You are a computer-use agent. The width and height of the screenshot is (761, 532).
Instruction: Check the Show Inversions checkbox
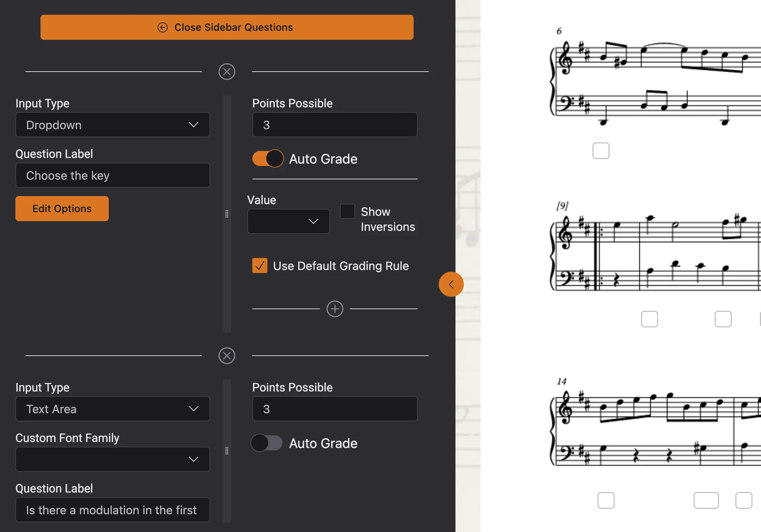point(347,211)
